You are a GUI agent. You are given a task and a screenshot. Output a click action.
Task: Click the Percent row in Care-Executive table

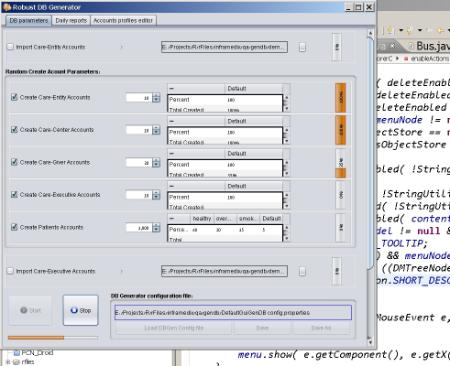[x=225, y=197]
